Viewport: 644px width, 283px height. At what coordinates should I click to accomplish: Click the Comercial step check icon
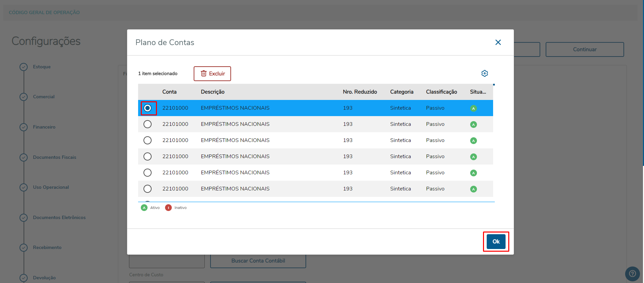[24, 97]
